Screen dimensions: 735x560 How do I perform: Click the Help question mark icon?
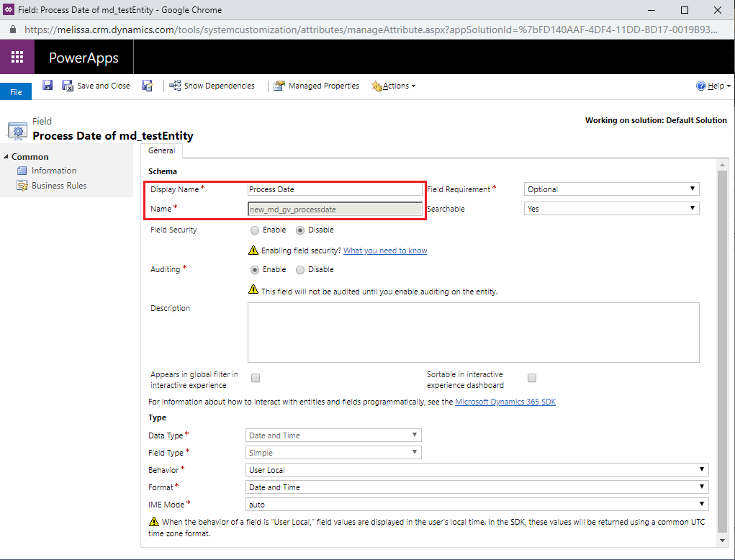coord(700,86)
